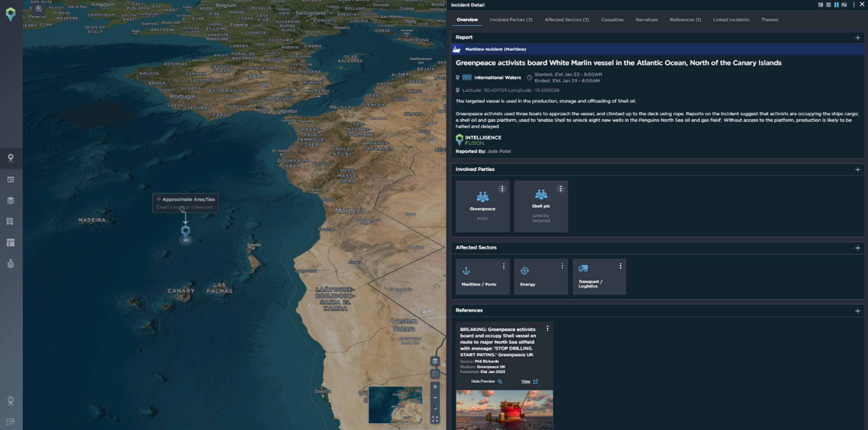Screen dimensions: 868x430
Task: Close the Incident Detail panel
Action: [862, 5]
